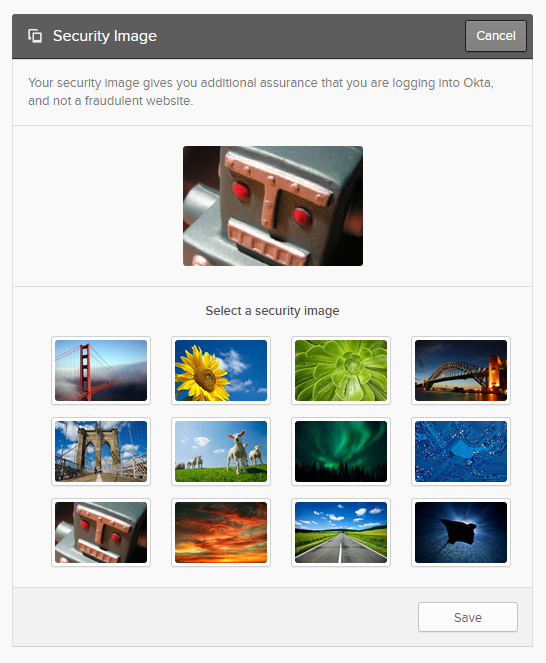Choose the blue circuit board image
Image resolution: width=546 pixels, height=663 pixels.
(461, 451)
